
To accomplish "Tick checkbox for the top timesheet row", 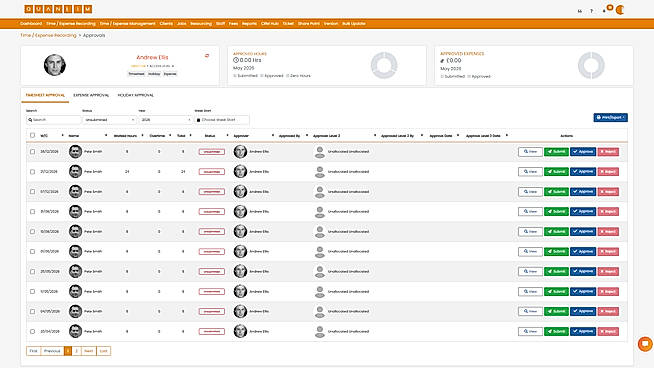I will pyautogui.click(x=33, y=151).
